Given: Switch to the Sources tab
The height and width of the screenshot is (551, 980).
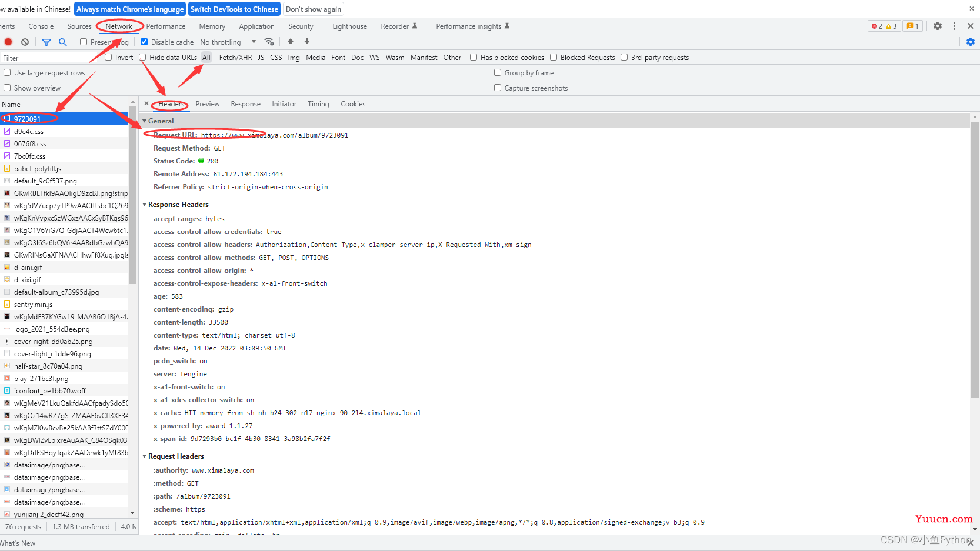Looking at the screenshot, I should pyautogui.click(x=79, y=26).
